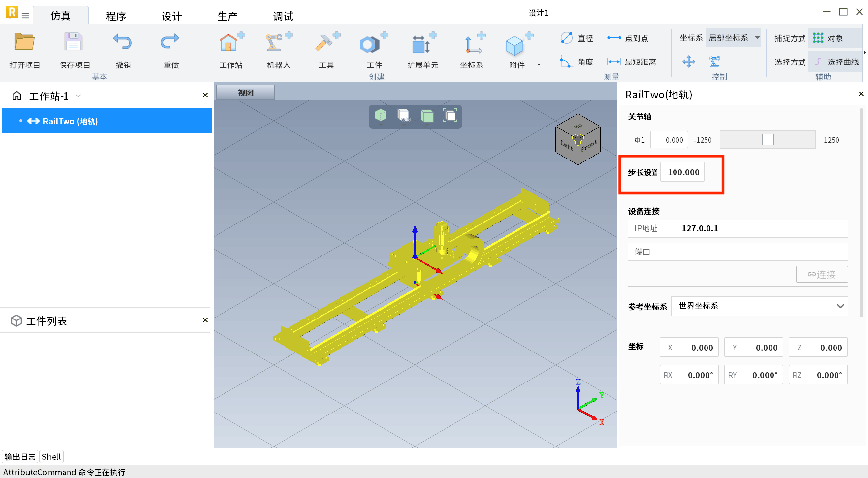Add a new 工作站 workstation
The image size is (868, 478).
coord(230,44)
